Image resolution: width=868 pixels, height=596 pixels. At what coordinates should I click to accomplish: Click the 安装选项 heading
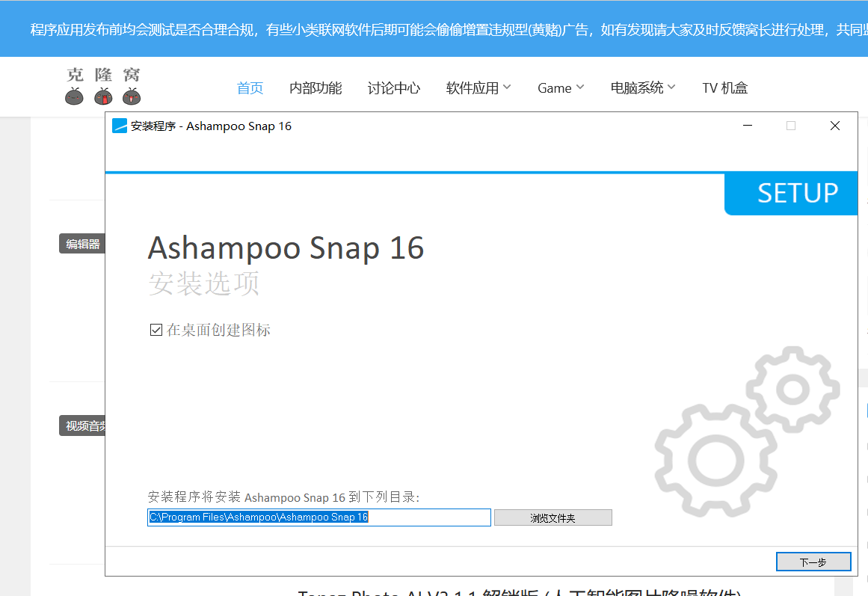(203, 283)
